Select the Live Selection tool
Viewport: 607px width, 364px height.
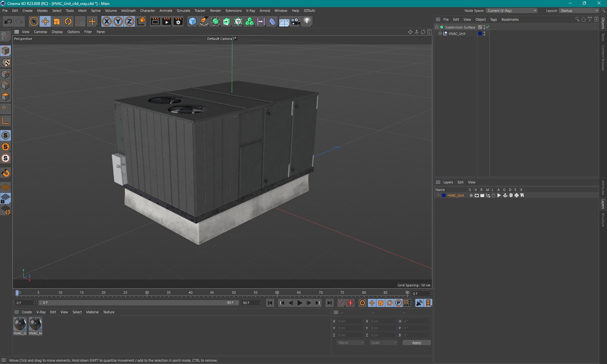(x=34, y=22)
